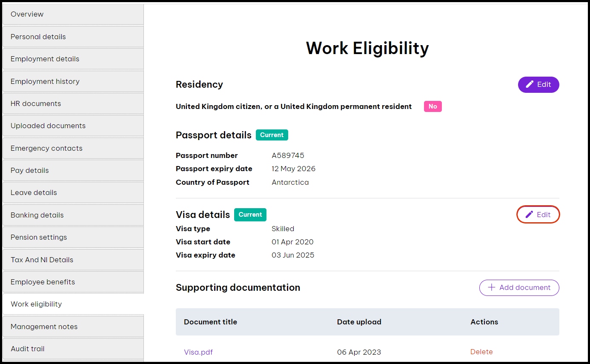Open Management notes tab
Image resolution: width=590 pixels, height=364 pixels.
tap(73, 327)
